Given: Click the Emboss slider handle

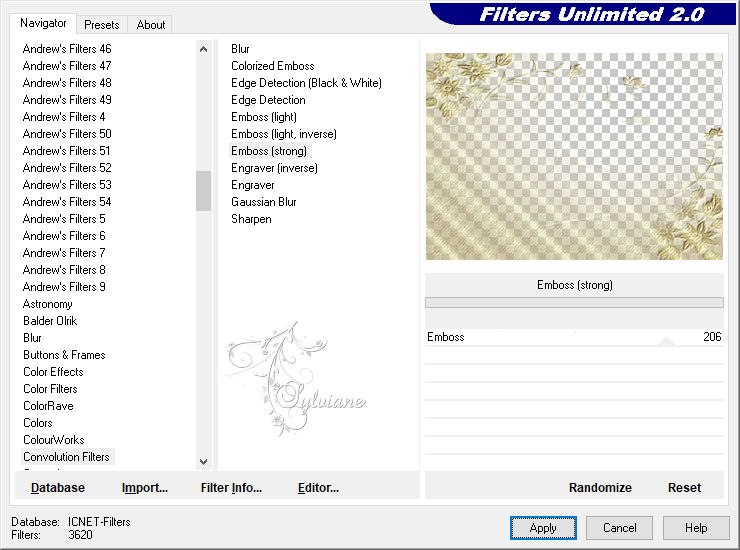Looking at the screenshot, I should coord(666,341).
